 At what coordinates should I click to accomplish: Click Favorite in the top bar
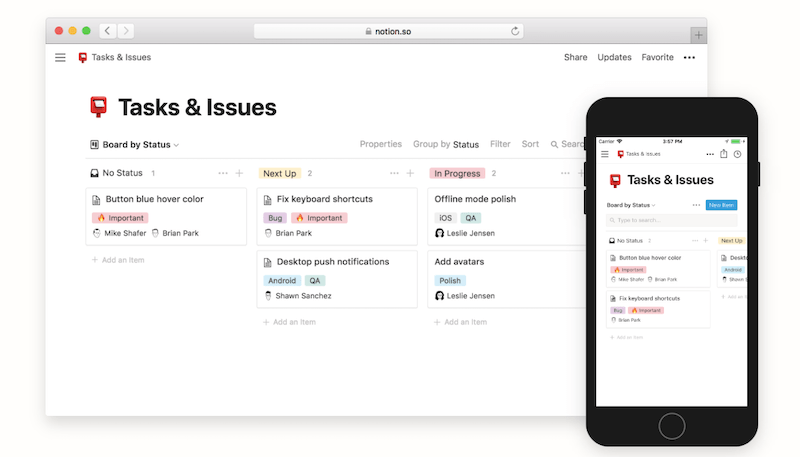tap(657, 58)
